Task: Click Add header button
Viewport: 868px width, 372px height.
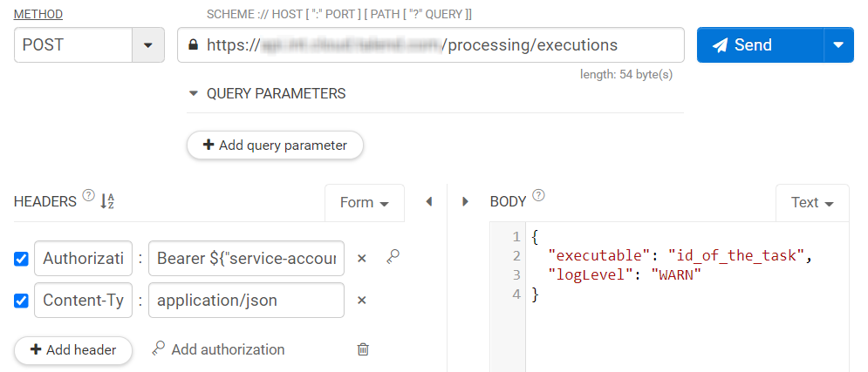Action: pos(73,350)
